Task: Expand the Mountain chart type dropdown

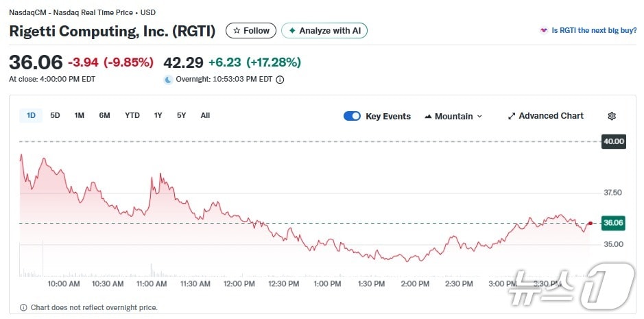Action: (x=479, y=117)
